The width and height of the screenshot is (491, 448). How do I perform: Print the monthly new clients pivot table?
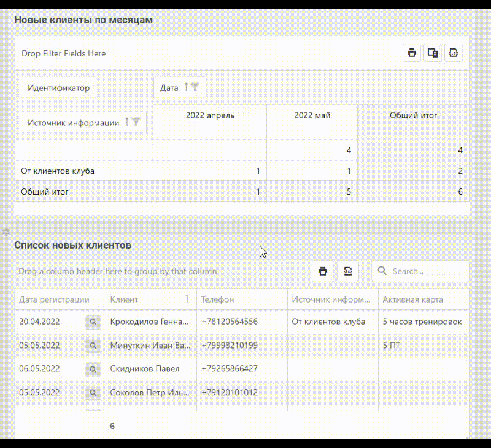pos(411,53)
